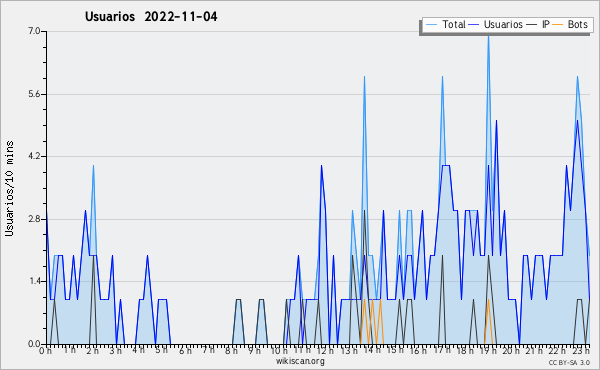Click the 'CC BY-SA 3.0' license text
This screenshot has height=370, width=600.
pyautogui.click(x=569, y=363)
